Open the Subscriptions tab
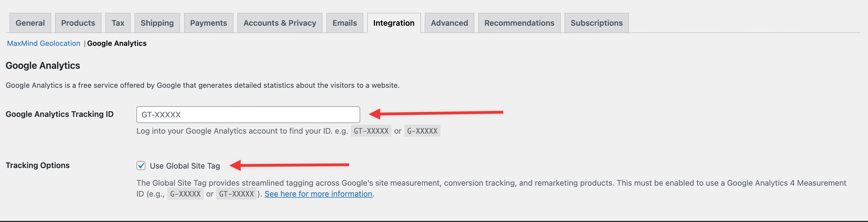The image size is (868, 222). (596, 23)
